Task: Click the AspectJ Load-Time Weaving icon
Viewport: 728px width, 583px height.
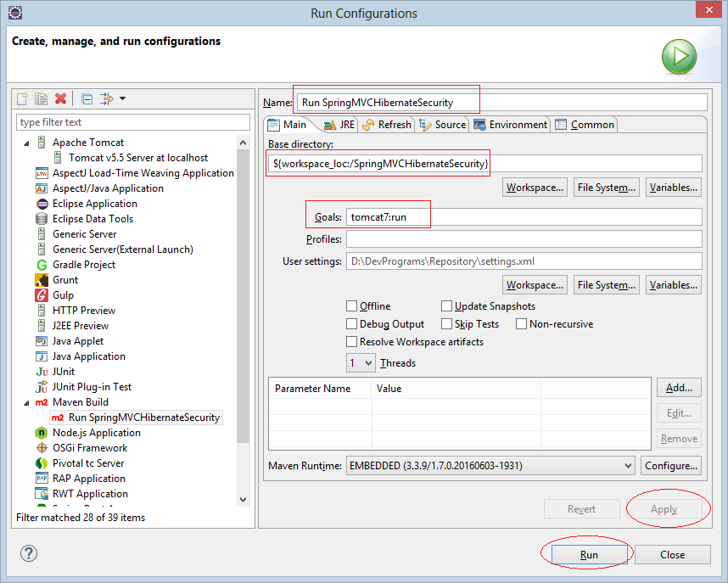Action: coord(42,173)
